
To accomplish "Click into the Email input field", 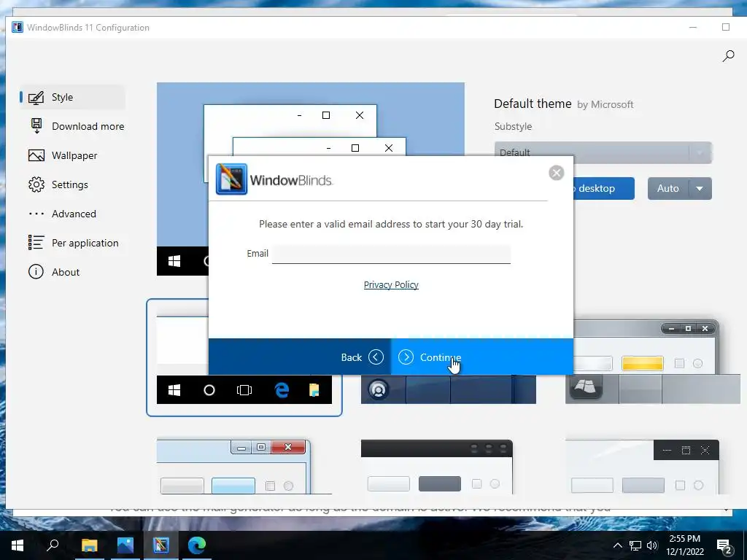I will point(391,254).
